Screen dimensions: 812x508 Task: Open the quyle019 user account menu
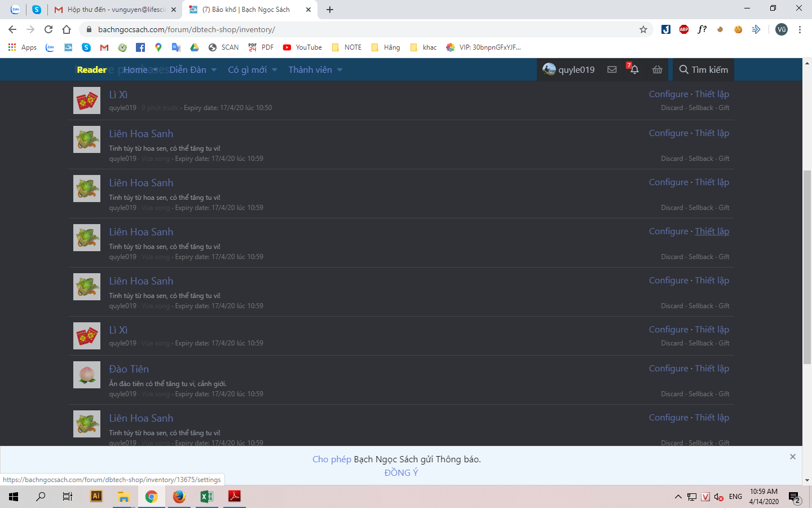coord(568,69)
